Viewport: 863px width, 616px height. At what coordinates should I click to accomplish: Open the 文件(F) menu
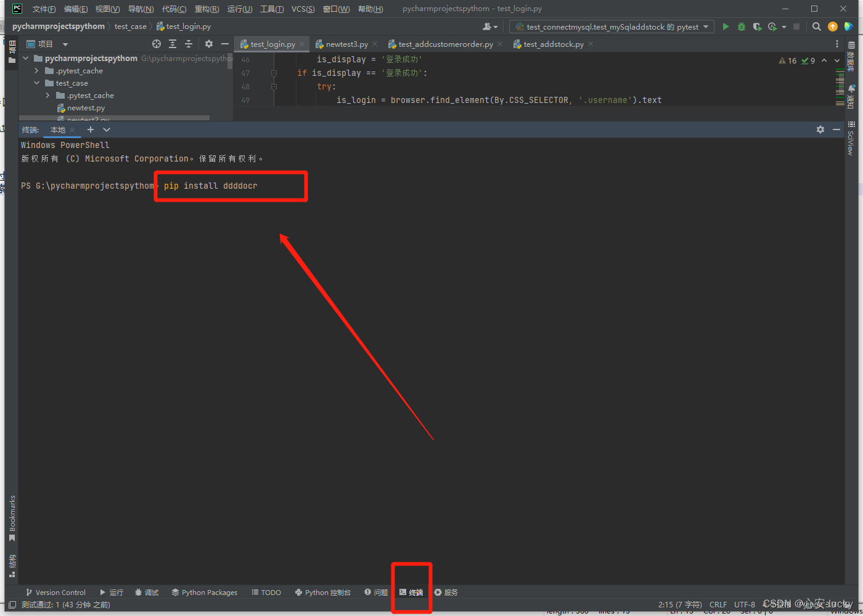[x=43, y=9]
